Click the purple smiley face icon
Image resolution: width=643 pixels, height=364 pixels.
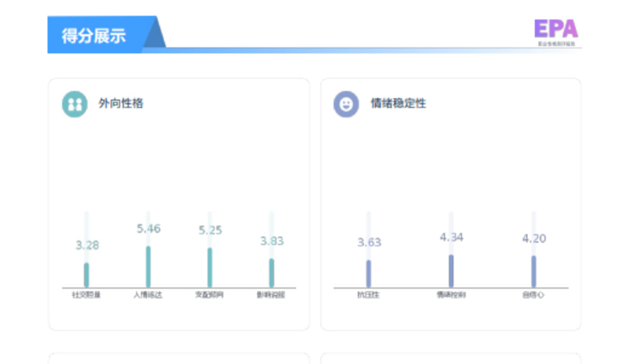tap(346, 104)
